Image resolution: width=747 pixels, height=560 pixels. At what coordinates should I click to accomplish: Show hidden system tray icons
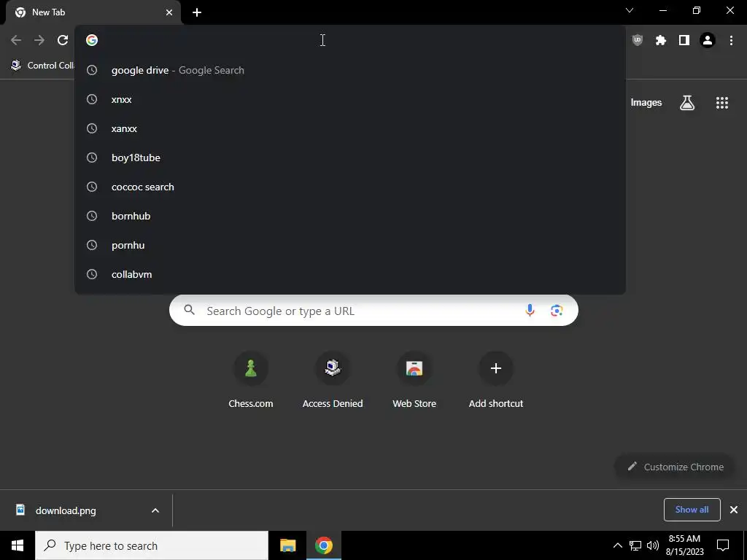617,545
